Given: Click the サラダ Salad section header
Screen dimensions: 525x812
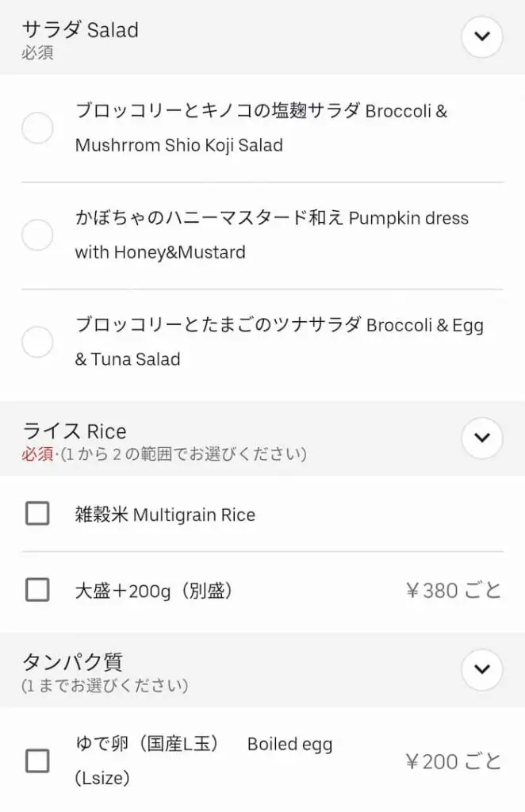Looking at the screenshot, I should pos(80,30).
